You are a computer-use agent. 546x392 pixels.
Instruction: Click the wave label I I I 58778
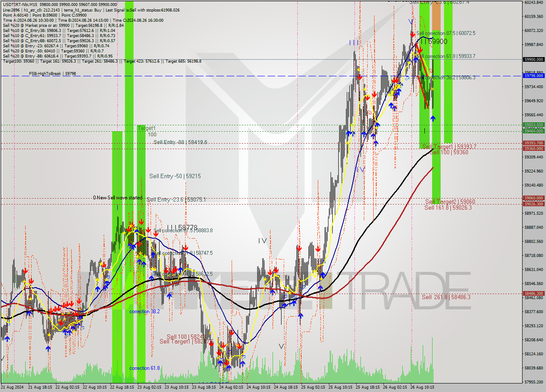(x=182, y=228)
